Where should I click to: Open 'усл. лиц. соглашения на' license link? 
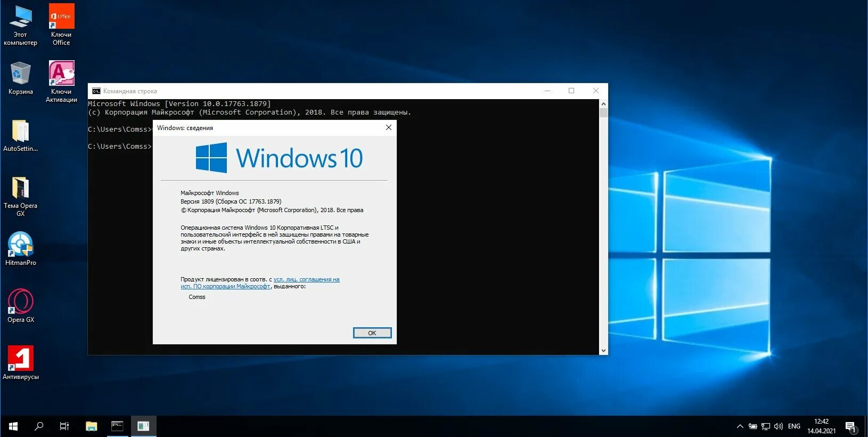pyautogui.click(x=306, y=279)
